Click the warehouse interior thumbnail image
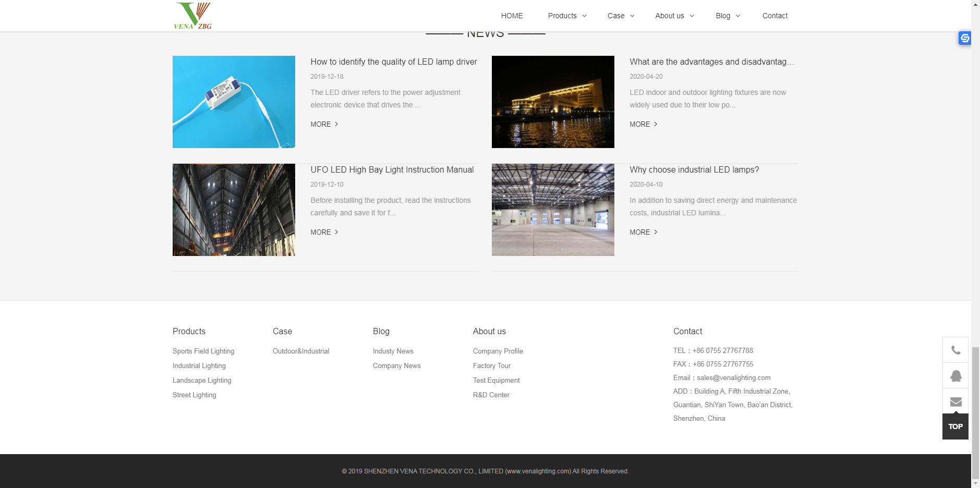Image resolution: width=980 pixels, height=488 pixels. (x=553, y=210)
